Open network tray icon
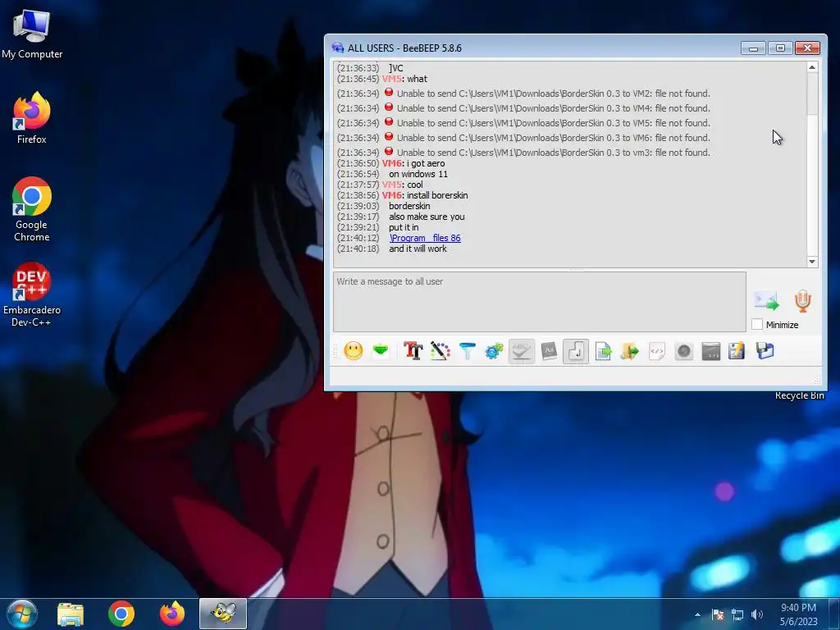Viewport: 840px width, 630px height. [x=737, y=614]
